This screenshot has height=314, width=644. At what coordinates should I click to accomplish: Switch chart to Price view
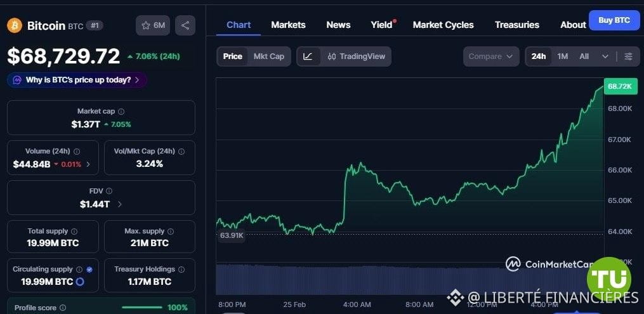232,56
